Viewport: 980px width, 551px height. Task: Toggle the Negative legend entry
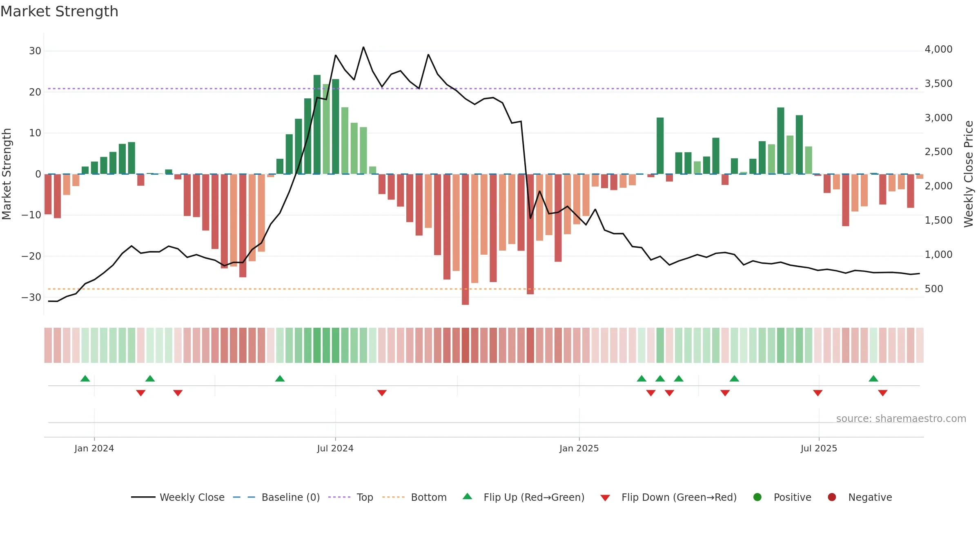[x=860, y=497]
